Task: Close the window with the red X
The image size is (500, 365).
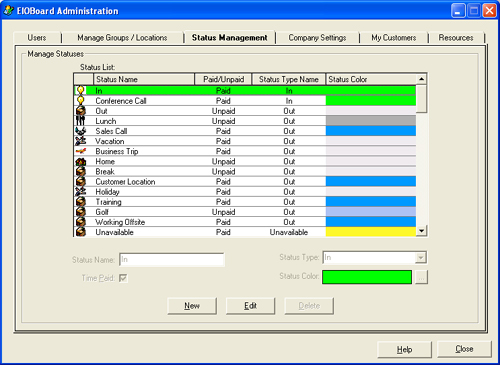Action: [489, 11]
